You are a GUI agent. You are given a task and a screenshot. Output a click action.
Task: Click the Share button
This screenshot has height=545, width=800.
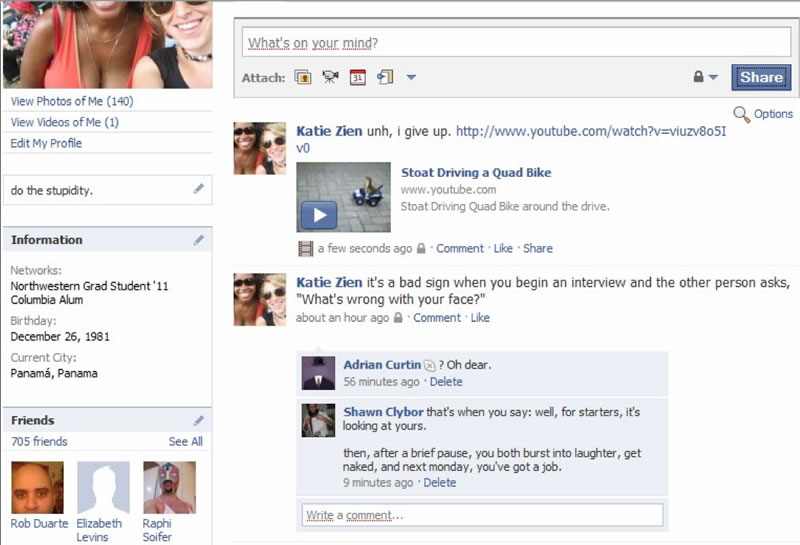761,77
